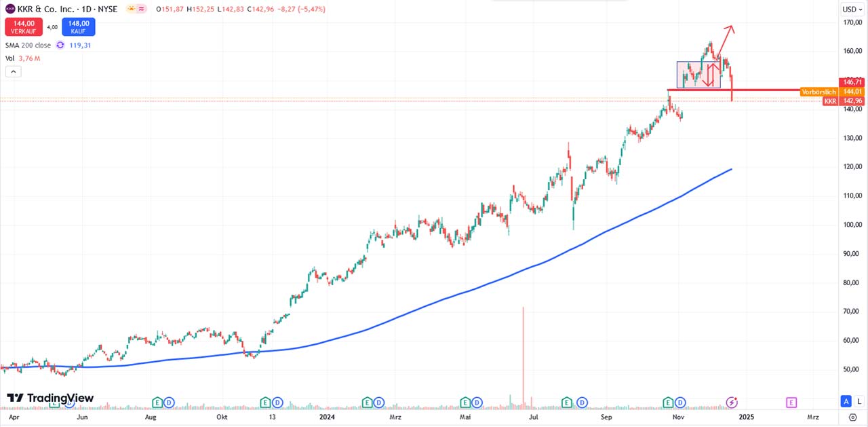Click the red 144,00 Verkauf button

click(24, 26)
